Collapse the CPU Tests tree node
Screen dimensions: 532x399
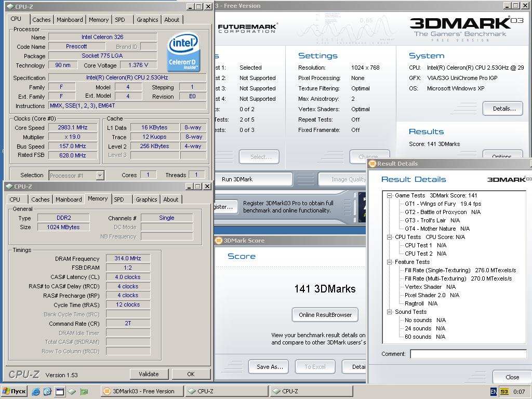390,237
